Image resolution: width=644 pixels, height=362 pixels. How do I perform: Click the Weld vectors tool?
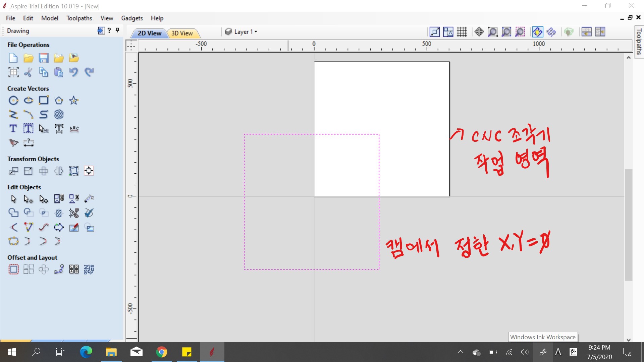[13, 213]
